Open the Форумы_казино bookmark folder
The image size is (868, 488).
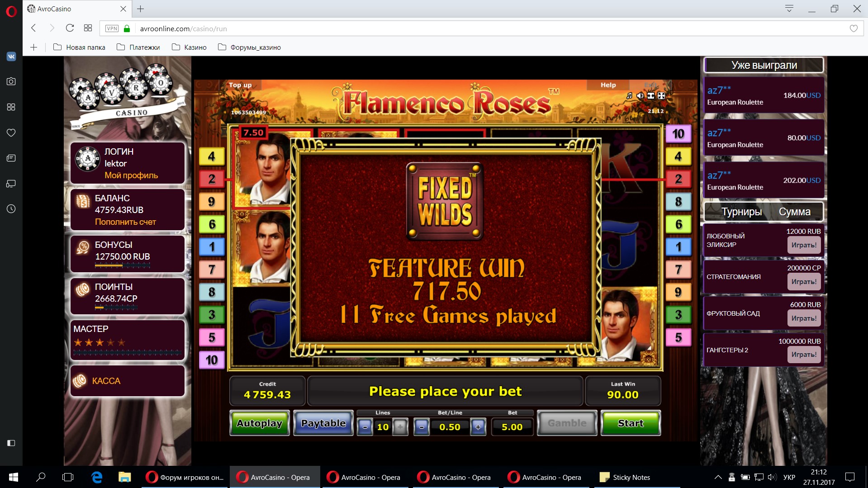click(249, 47)
